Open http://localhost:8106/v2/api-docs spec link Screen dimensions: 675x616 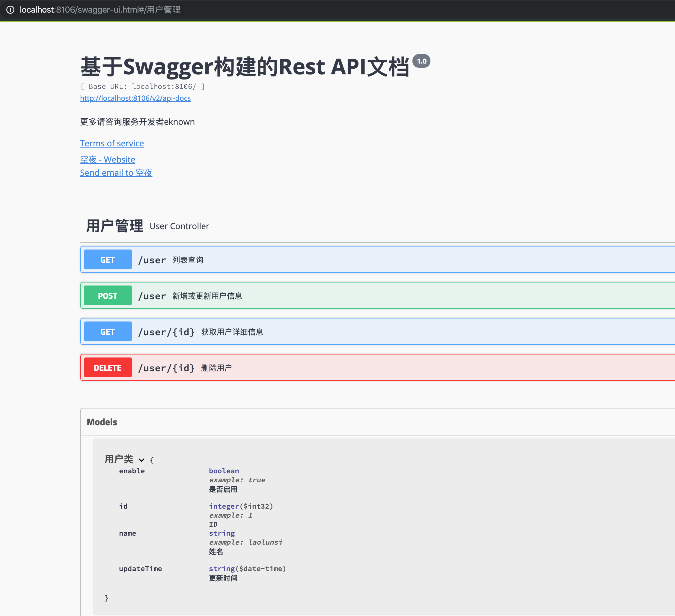click(x=135, y=98)
